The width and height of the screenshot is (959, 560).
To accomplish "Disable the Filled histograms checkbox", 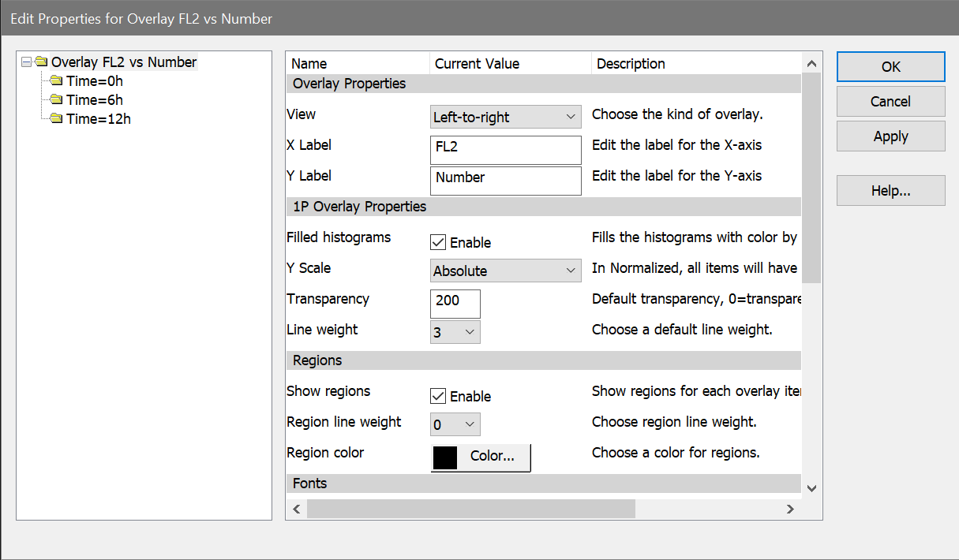I will coord(438,243).
